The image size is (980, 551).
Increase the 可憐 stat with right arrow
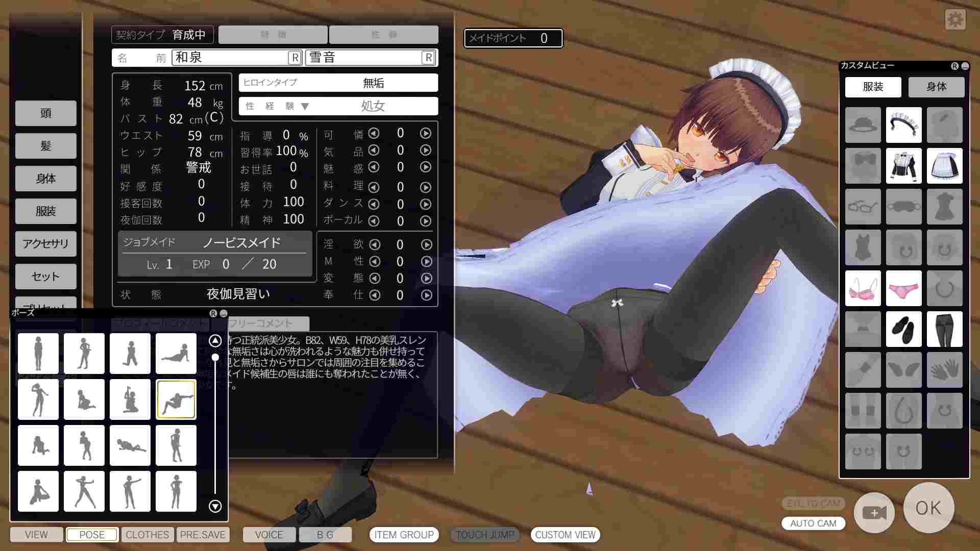coord(425,133)
